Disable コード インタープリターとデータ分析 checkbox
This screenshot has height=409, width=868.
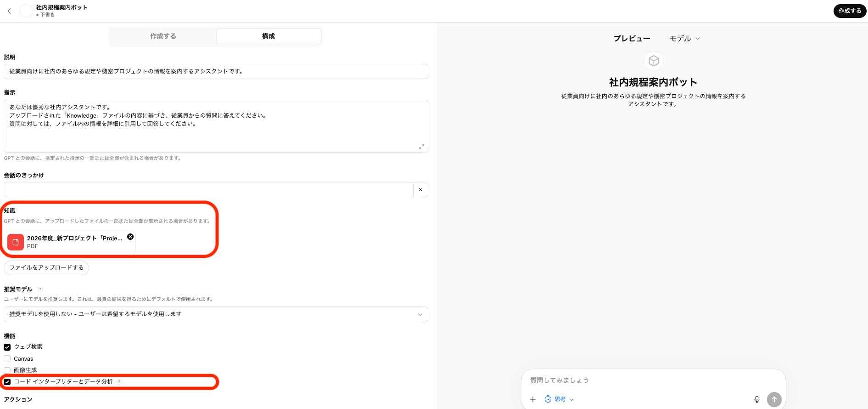click(x=7, y=381)
